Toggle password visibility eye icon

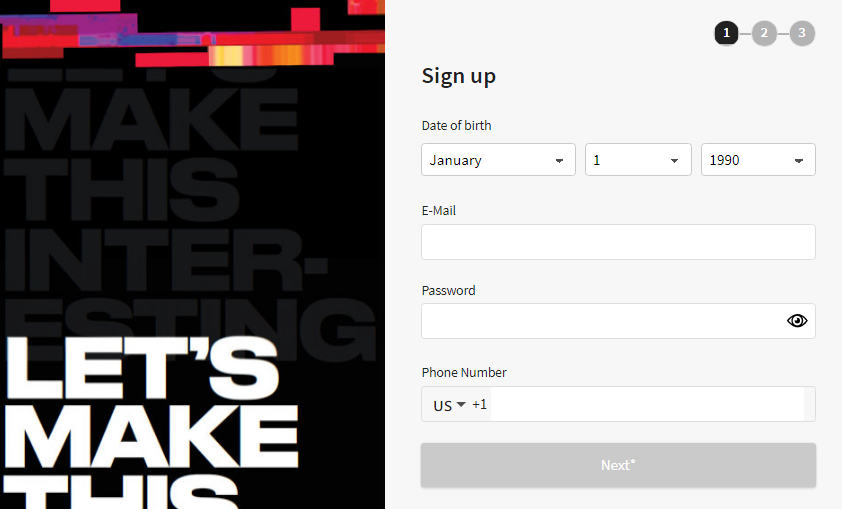pos(797,321)
